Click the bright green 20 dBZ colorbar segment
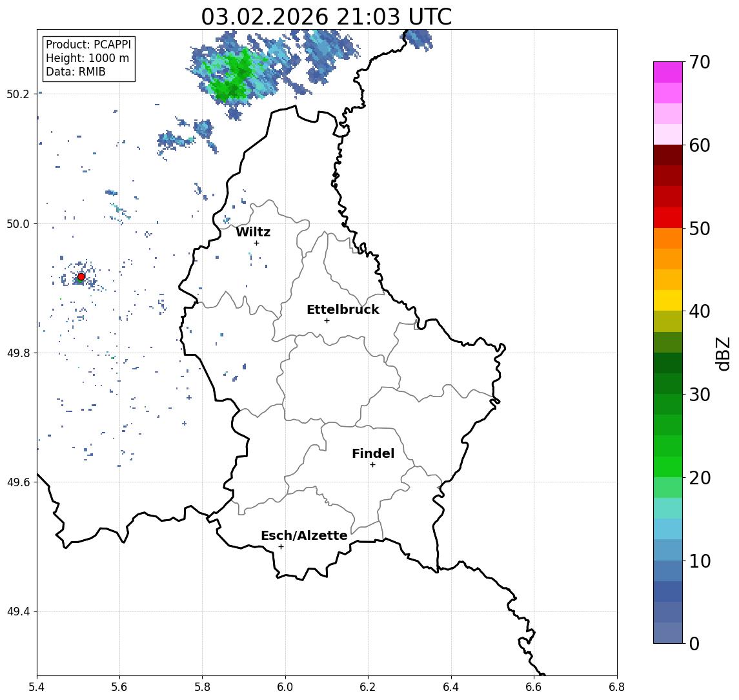739x700 pixels. (x=668, y=466)
